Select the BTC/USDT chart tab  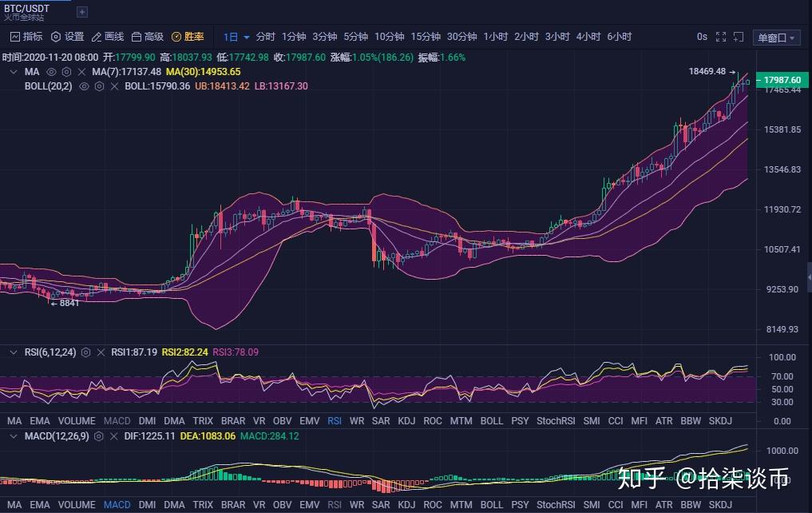(27, 12)
